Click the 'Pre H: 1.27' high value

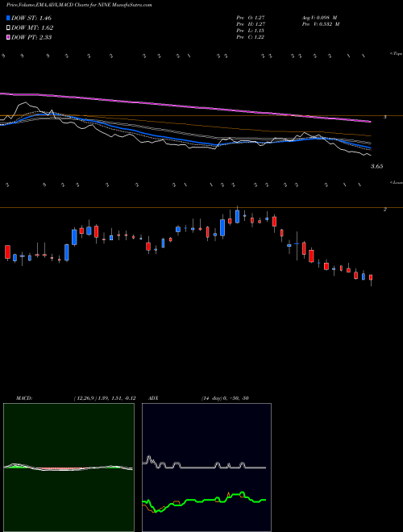coord(251,24)
